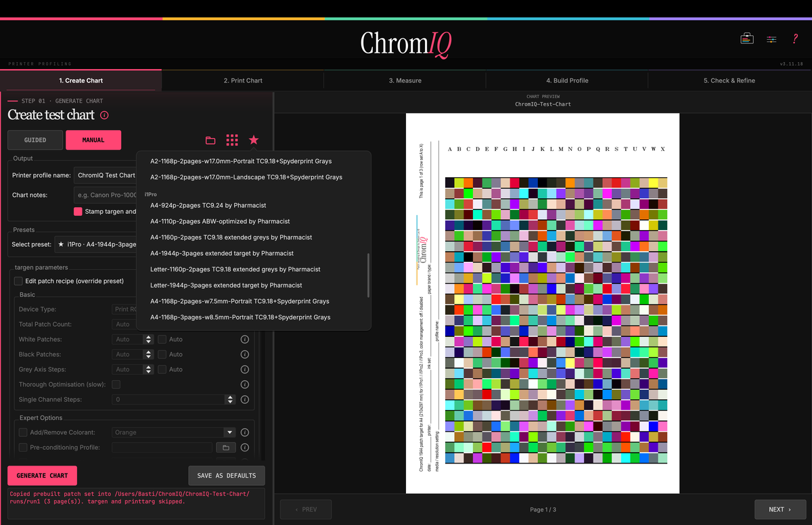
Task: Open Orange colorant dropdown arrow
Action: [x=229, y=432]
